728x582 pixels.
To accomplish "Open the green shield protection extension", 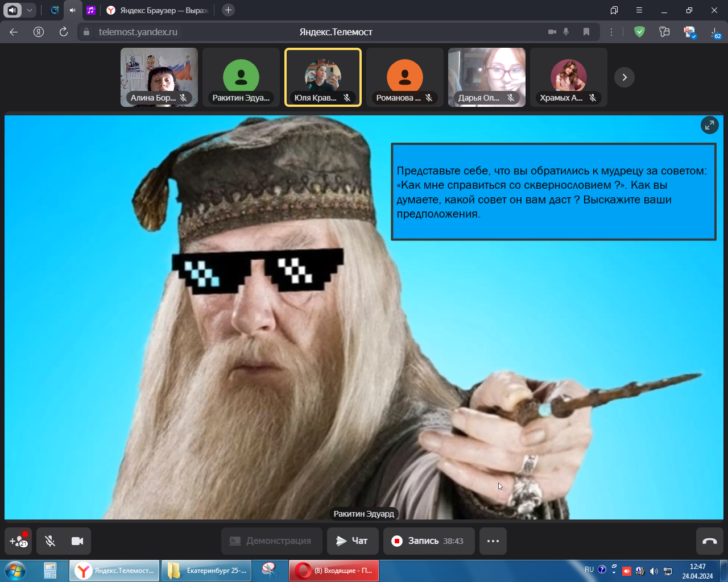I will [x=640, y=32].
